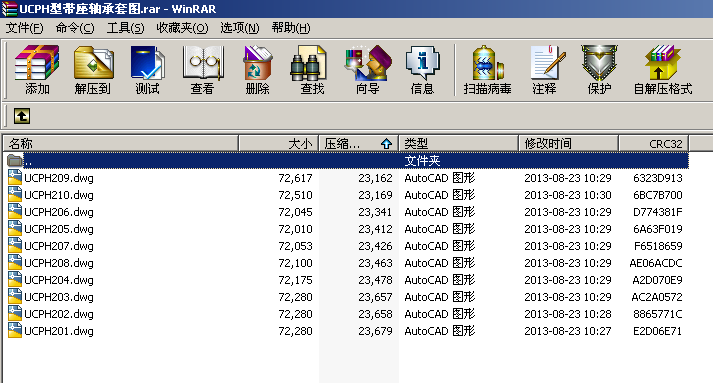Click the date 2013-08-23 10:27
Viewport: 713px width, 383px height.
pos(568,331)
